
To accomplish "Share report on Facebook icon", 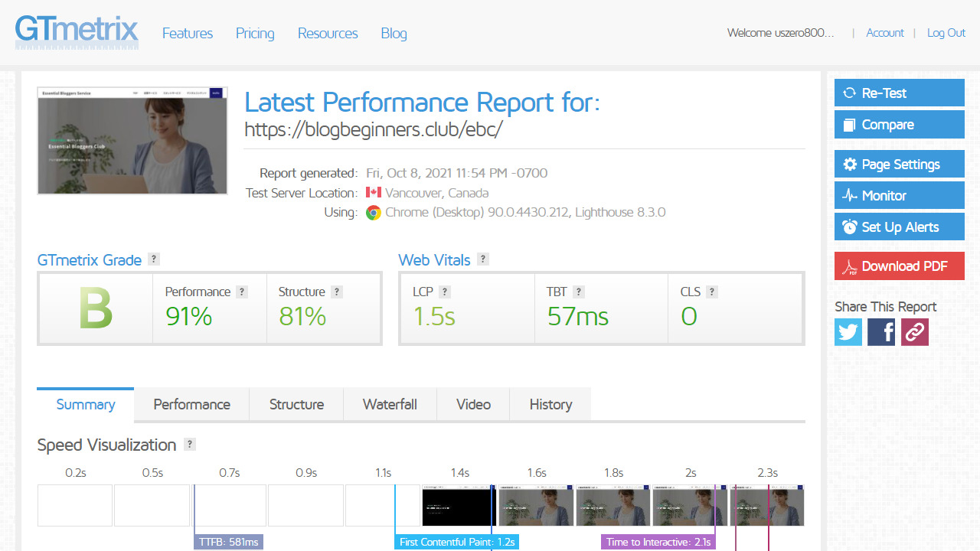I will click(881, 332).
